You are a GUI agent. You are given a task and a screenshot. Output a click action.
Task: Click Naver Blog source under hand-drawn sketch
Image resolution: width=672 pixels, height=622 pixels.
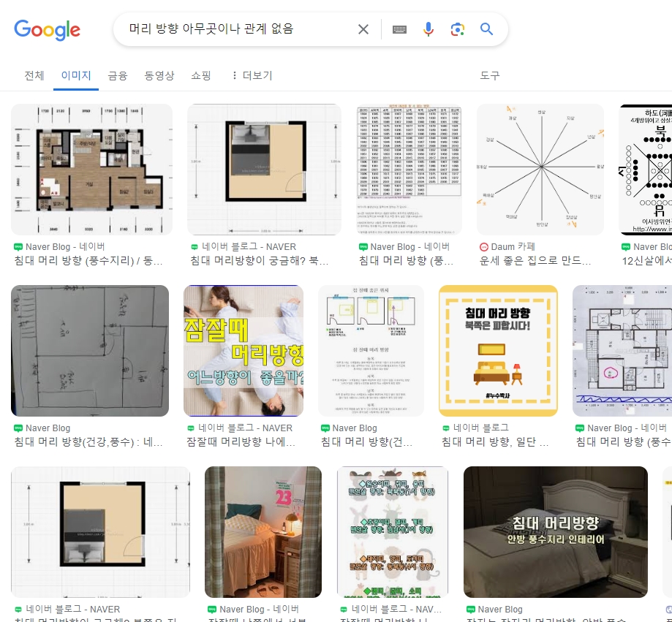[48, 428]
